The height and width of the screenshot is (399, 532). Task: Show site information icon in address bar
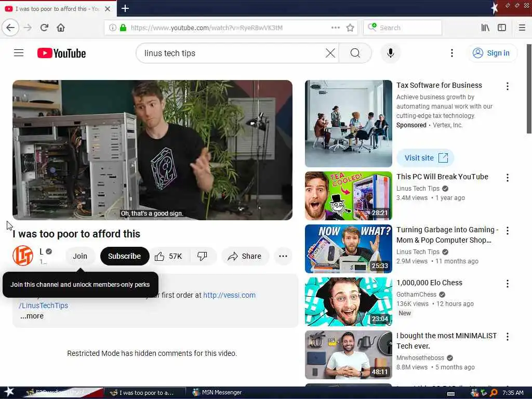(x=112, y=28)
